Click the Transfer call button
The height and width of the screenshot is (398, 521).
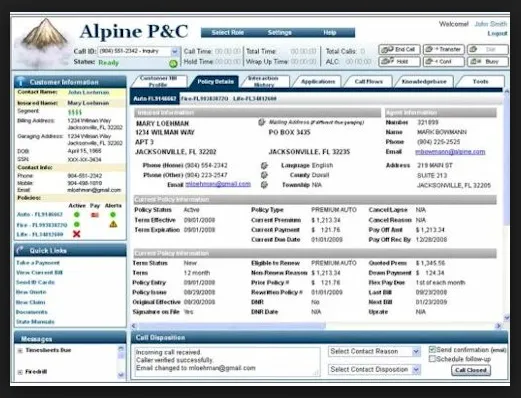444,50
